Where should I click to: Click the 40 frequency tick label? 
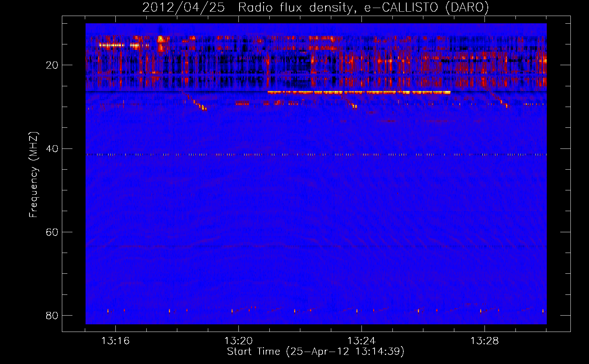tap(52, 149)
